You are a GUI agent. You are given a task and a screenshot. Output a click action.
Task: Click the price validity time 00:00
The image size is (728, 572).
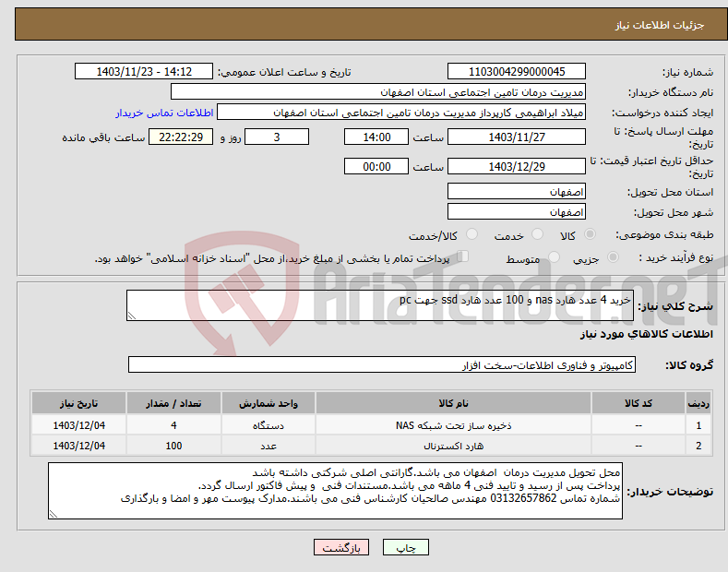376,166
